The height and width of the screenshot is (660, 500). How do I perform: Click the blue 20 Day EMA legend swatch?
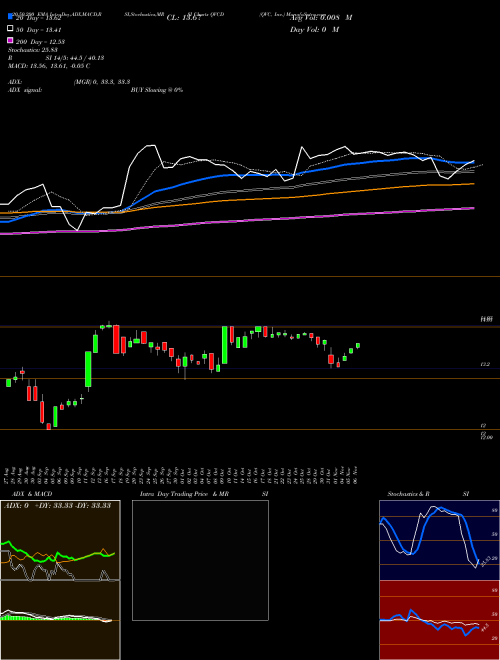(x=11, y=17)
